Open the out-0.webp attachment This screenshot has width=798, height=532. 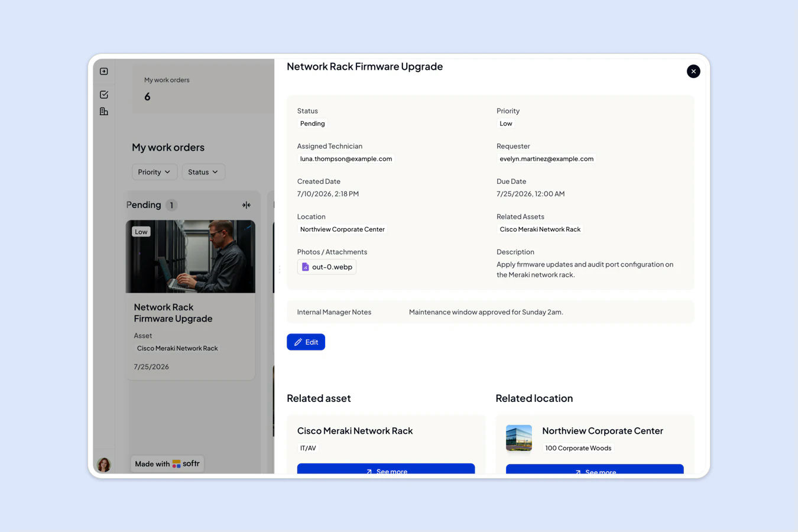pos(327,267)
